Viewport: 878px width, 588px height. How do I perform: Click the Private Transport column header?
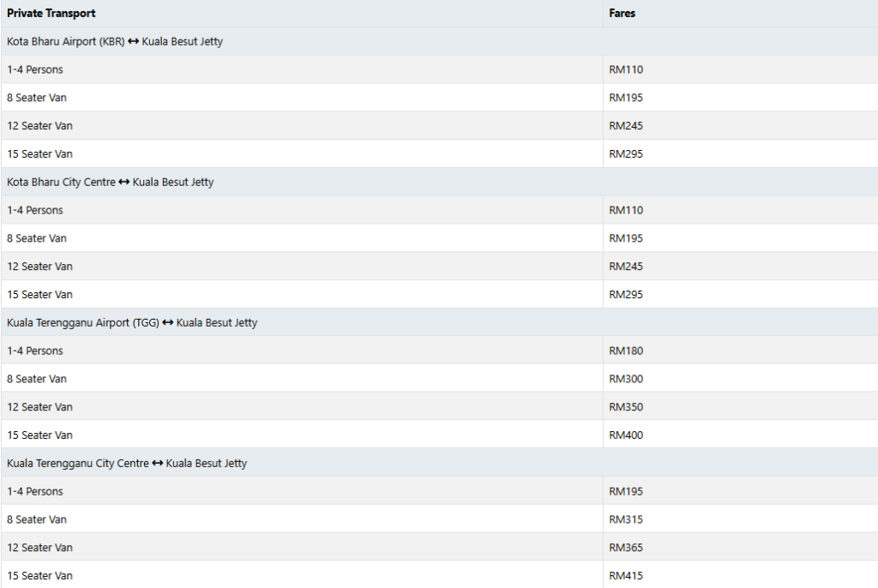tap(51, 14)
